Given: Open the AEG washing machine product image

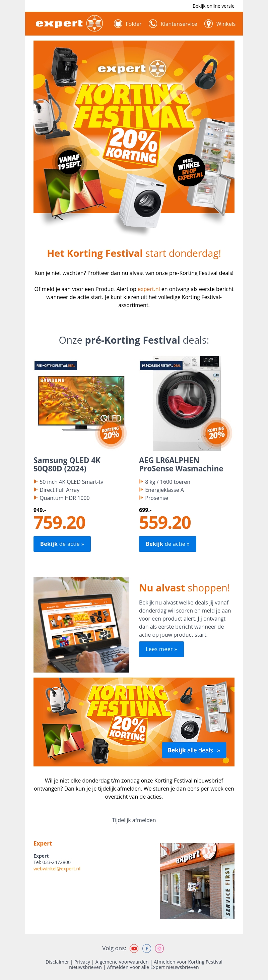Looking at the screenshot, I should tap(187, 403).
